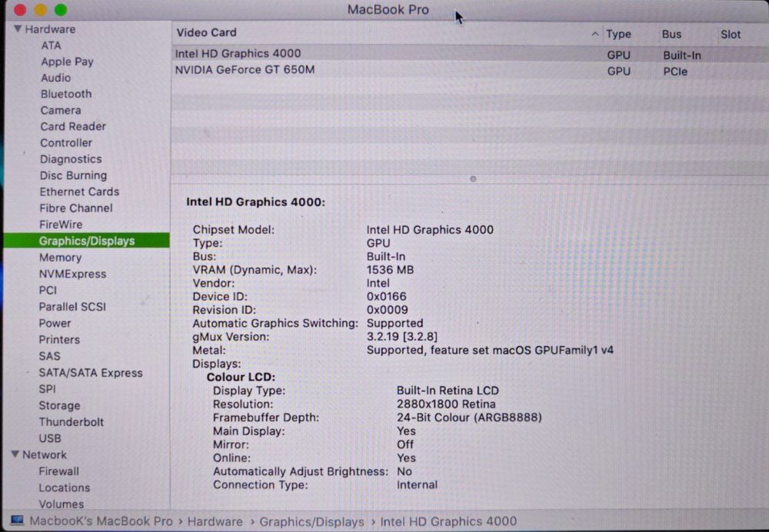Collapse the Network section triangle

pyautogui.click(x=15, y=454)
